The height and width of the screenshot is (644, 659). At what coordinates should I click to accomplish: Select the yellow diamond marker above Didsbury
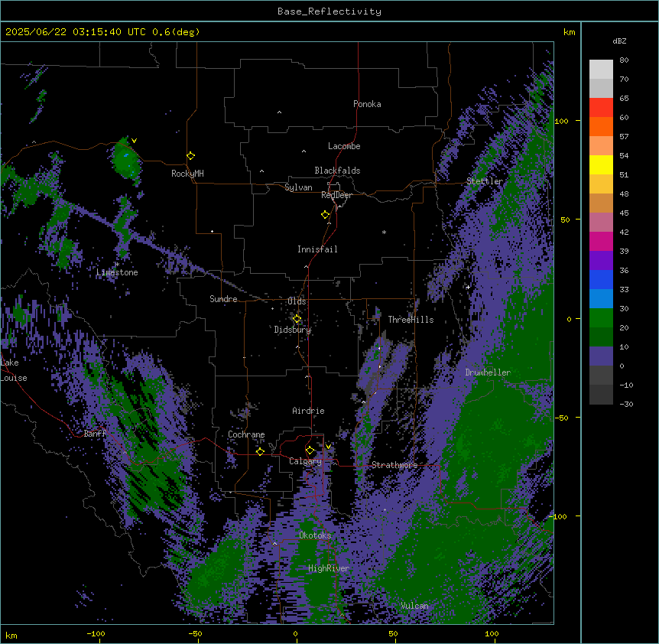tap(297, 319)
